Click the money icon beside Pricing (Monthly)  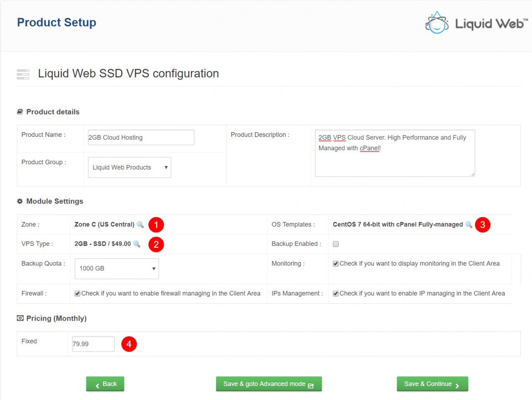(x=20, y=318)
